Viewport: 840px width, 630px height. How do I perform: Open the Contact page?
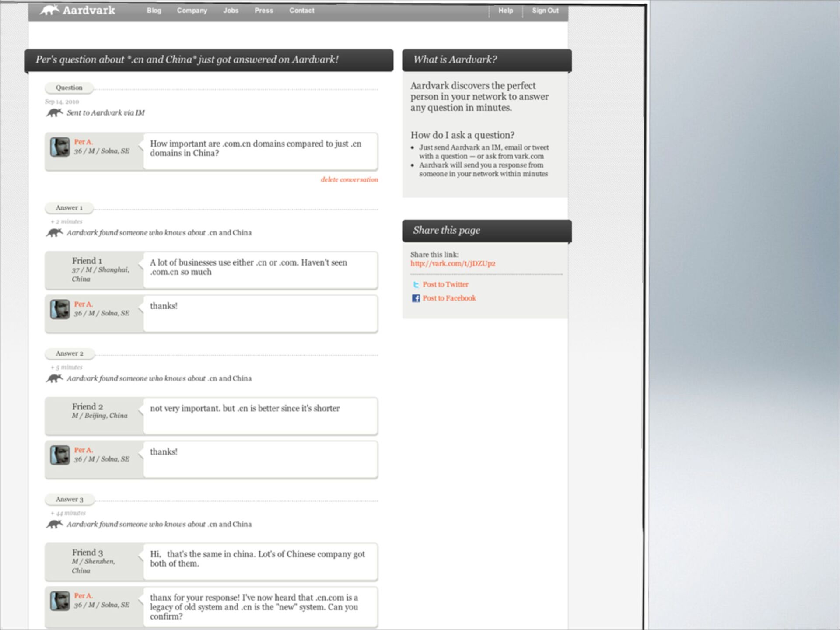302,10
